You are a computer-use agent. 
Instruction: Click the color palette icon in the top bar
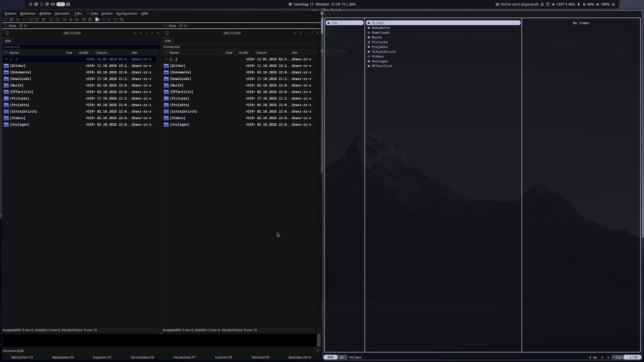coord(47,4)
